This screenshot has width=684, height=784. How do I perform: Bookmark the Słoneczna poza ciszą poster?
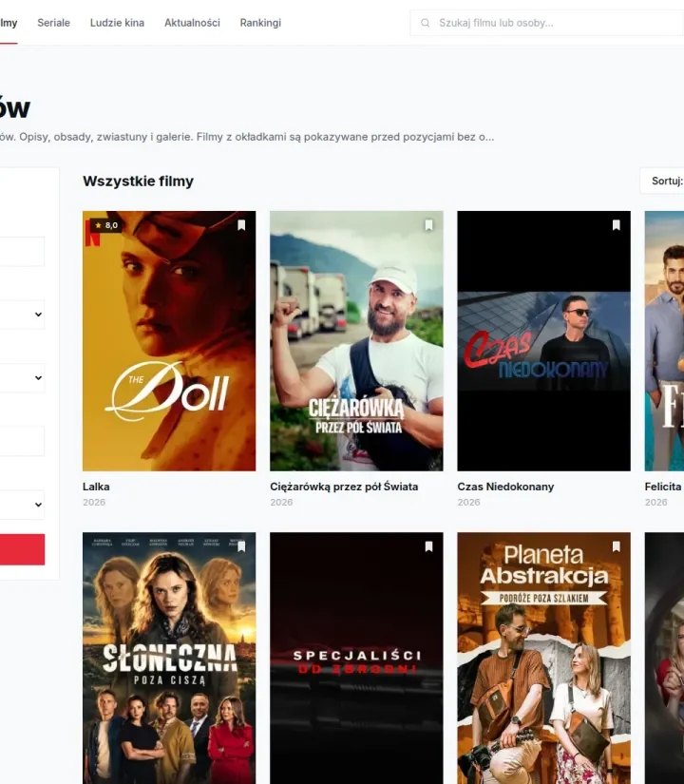[x=241, y=546]
